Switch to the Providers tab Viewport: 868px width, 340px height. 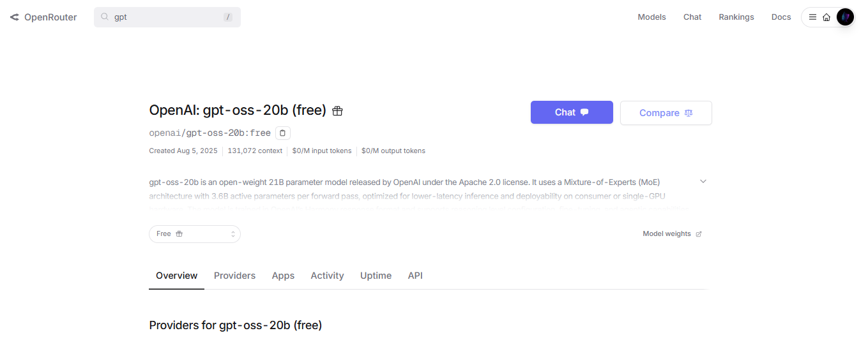point(234,276)
